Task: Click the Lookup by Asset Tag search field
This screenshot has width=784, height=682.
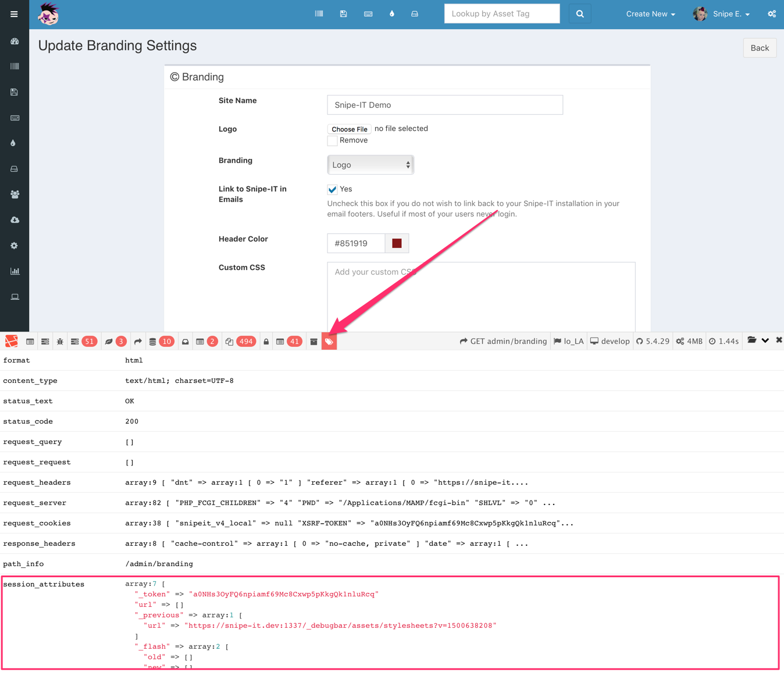Action: point(501,13)
